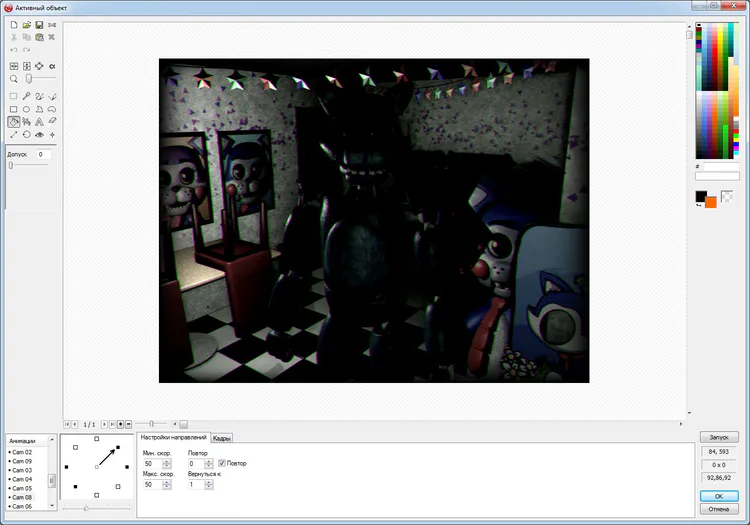Image resolution: width=750 pixels, height=525 pixels.
Task: Click the 'Вернуться к' spinner arrows
Action: [x=209, y=484]
